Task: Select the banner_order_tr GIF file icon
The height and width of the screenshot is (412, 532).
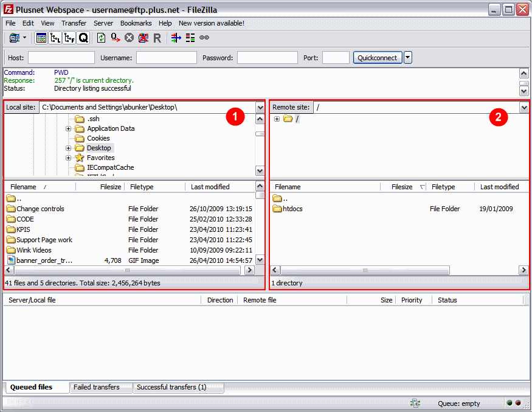Action: (11, 260)
